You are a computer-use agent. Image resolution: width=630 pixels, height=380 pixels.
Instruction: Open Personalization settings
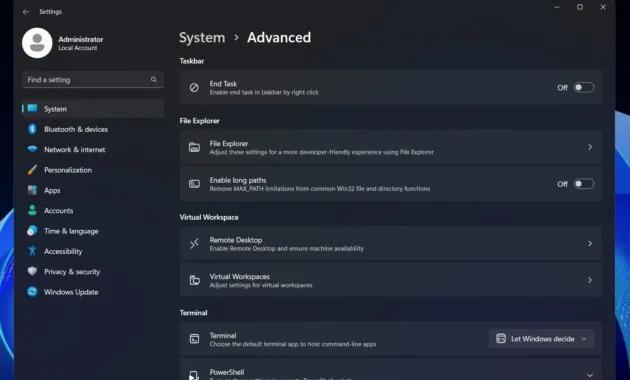point(93,170)
